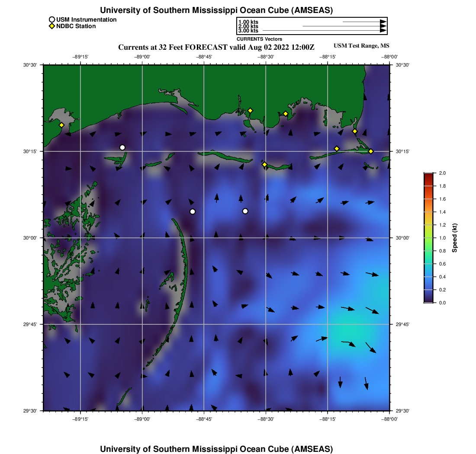Select the USM instrument circle just west of -88°45'
476x454 pixels.
click(x=193, y=212)
